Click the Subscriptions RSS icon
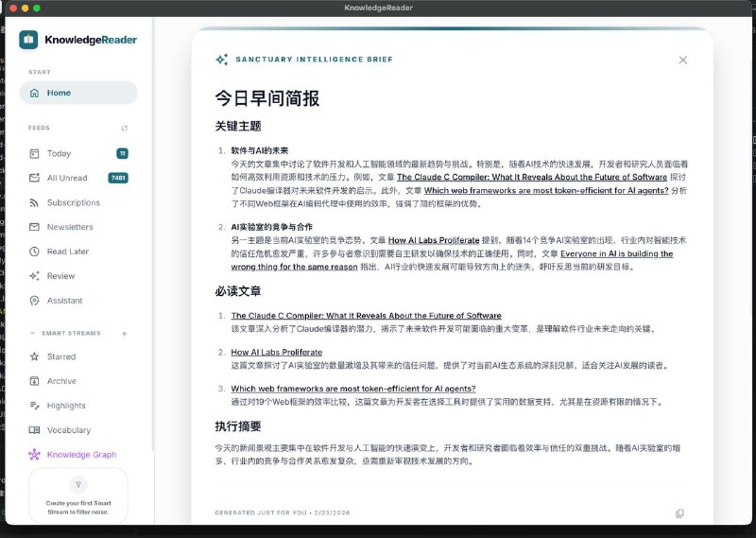The image size is (756, 538). 34,202
